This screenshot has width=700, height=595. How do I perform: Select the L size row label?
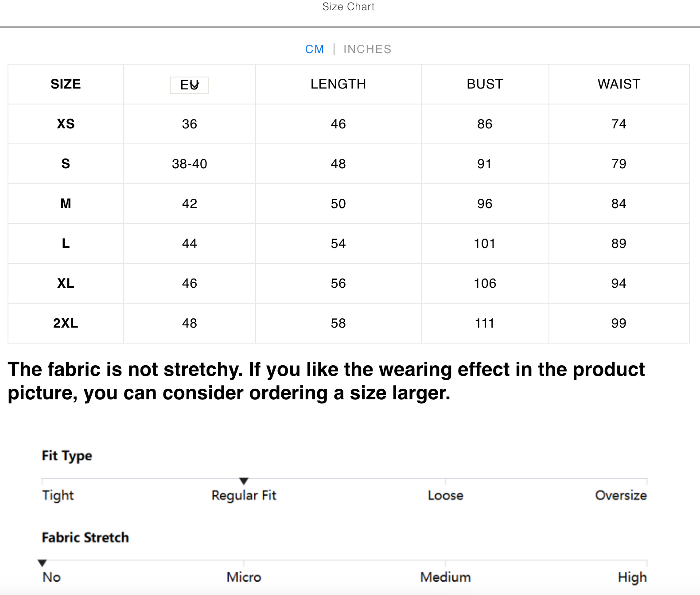coord(66,243)
